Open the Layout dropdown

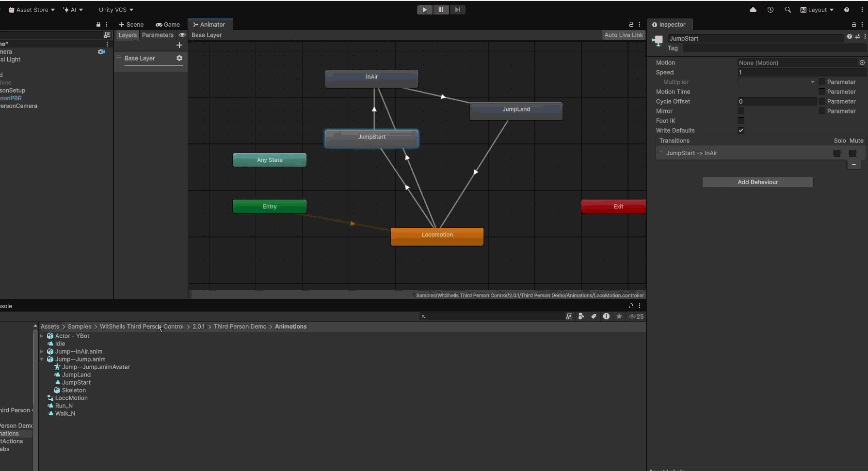tap(817, 10)
